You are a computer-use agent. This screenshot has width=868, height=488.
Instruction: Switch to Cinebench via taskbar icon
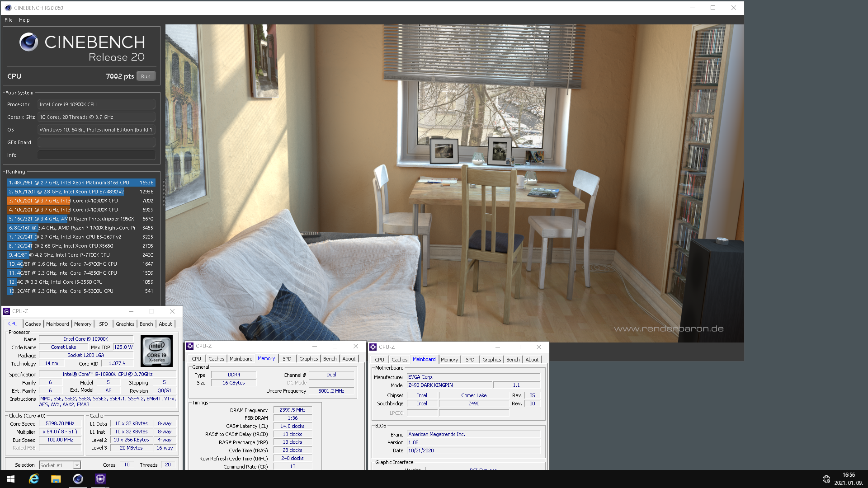pos(78,479)
